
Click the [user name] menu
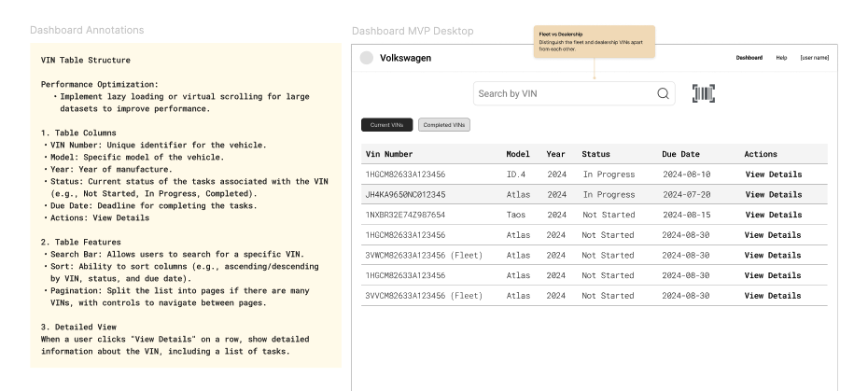coord(815,58)
